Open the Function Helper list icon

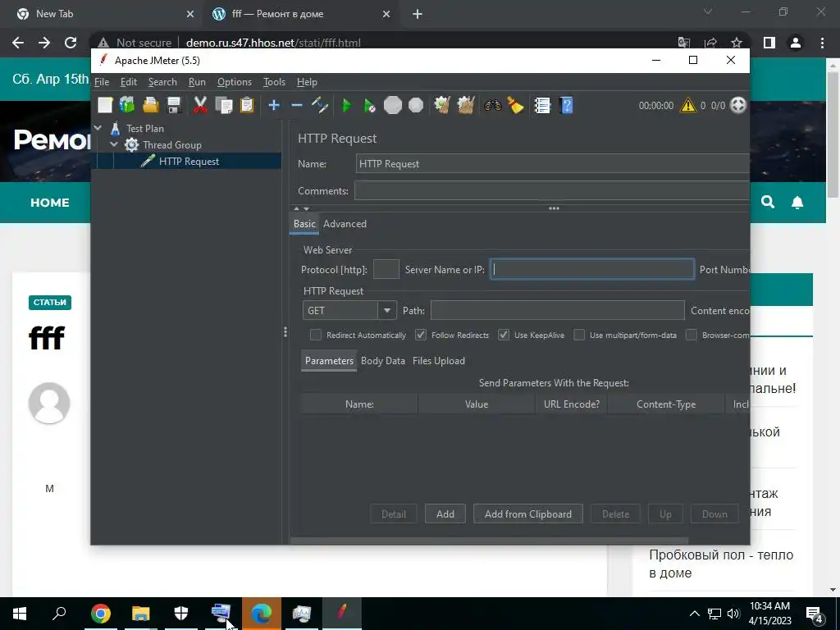pyautogui.click(x=543, y=106)
